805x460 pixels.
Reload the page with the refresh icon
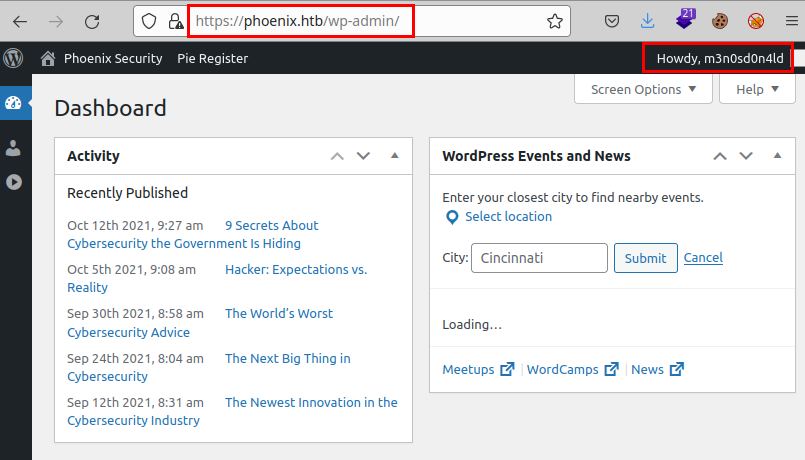[92, 22]
